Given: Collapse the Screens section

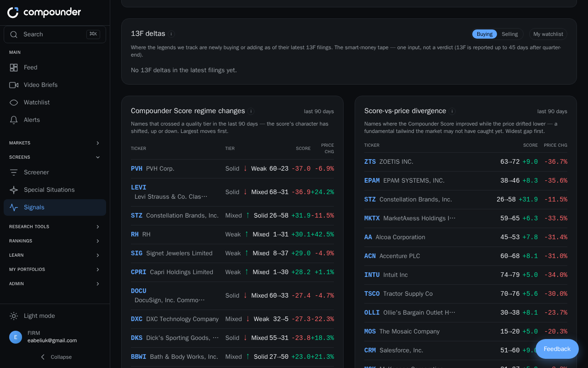Looking at the screenshot, I should click(x=55, y=157).
